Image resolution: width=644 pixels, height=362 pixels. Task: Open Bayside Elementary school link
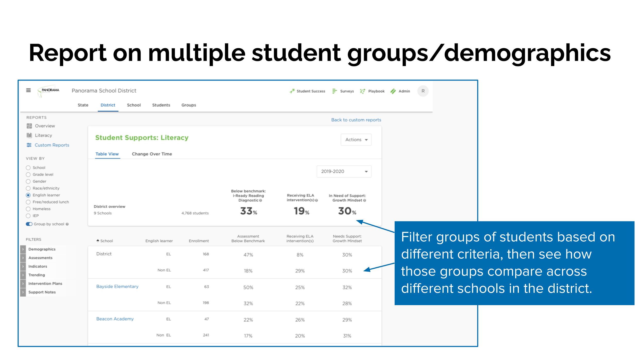117,286
